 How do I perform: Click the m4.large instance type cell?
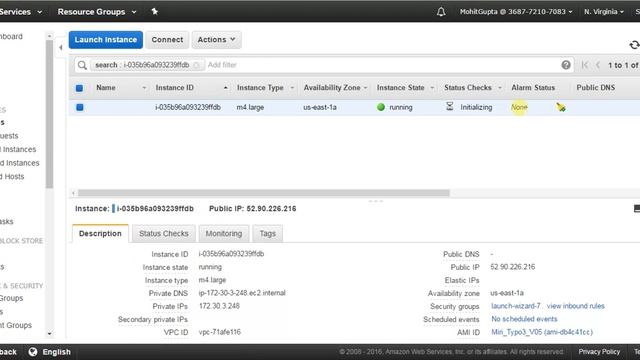coord(250,107)
